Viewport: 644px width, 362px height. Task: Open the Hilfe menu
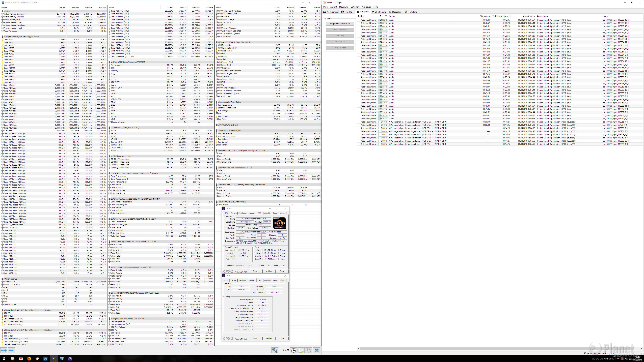[375, 7]
